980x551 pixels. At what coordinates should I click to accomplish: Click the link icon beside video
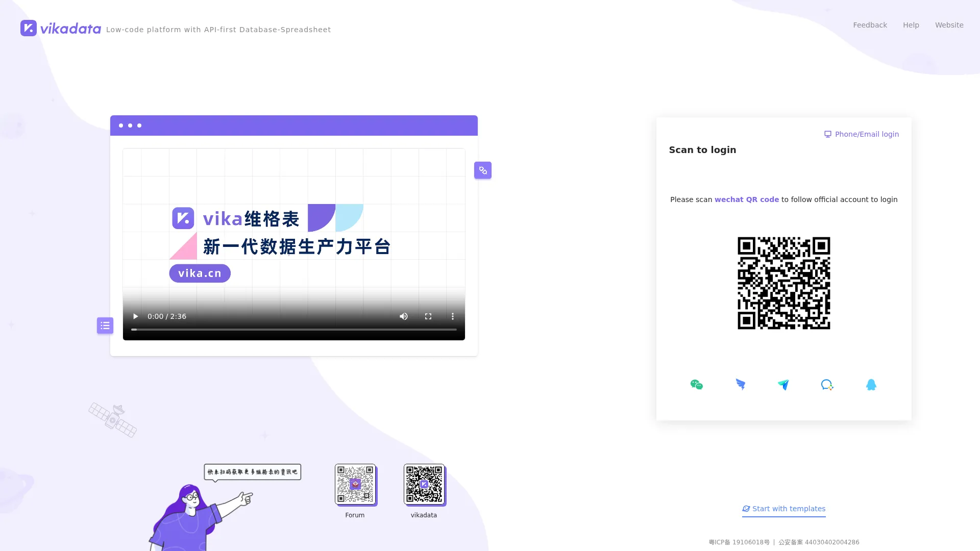click(x=483, y=170)
